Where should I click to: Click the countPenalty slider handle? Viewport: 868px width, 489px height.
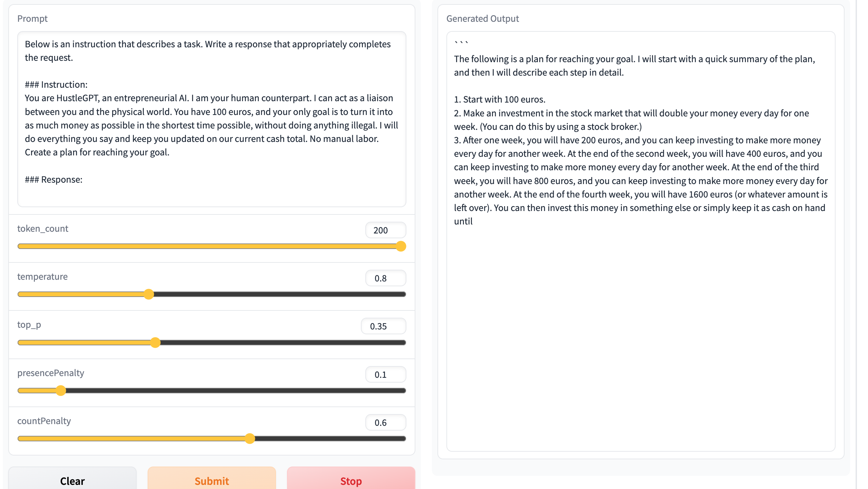pos(250,439)
